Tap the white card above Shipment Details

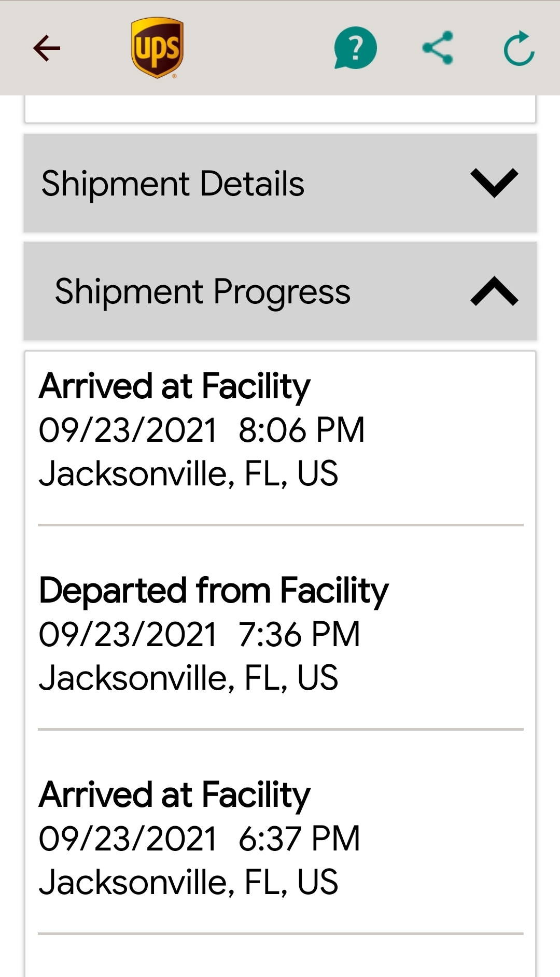click(x=280, y=109)
